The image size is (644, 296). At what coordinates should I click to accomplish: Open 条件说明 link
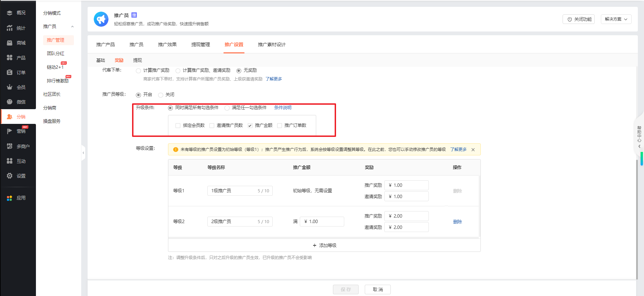point(283,107)
